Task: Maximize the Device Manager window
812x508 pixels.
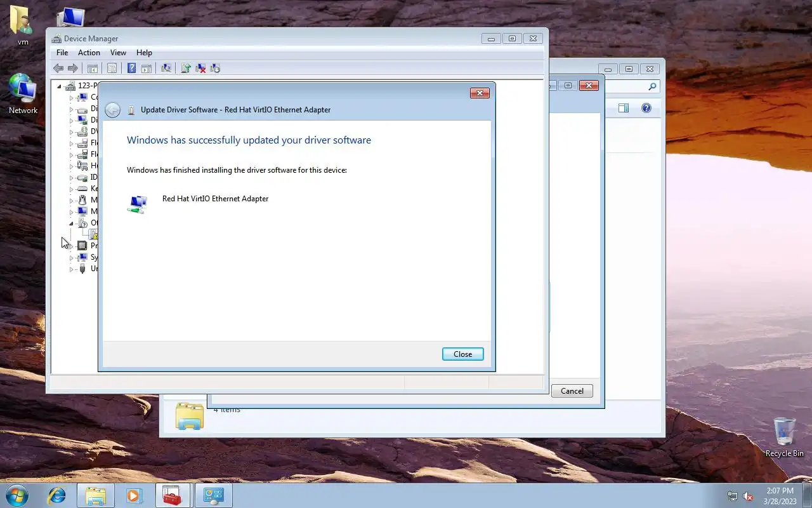Action: pos(512,39)
